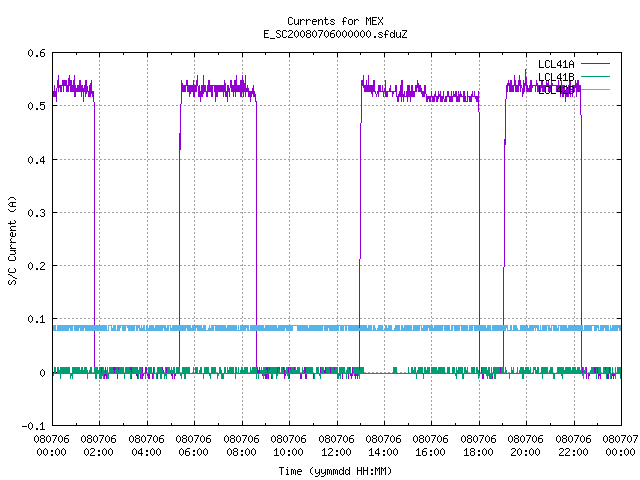
Task: Click the y-axis title 'S/C Current (A)'
Action: 12,240
